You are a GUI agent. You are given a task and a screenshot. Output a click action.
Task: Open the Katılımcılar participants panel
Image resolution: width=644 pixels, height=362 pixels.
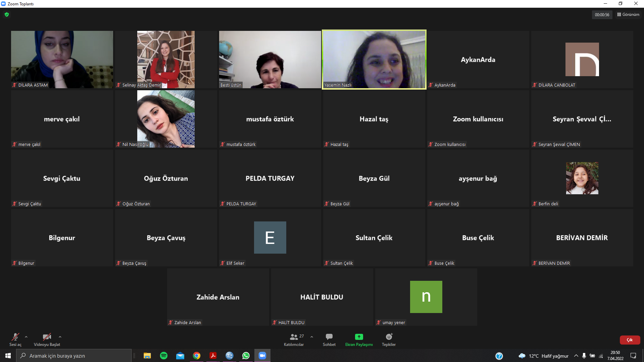point(294,340)
